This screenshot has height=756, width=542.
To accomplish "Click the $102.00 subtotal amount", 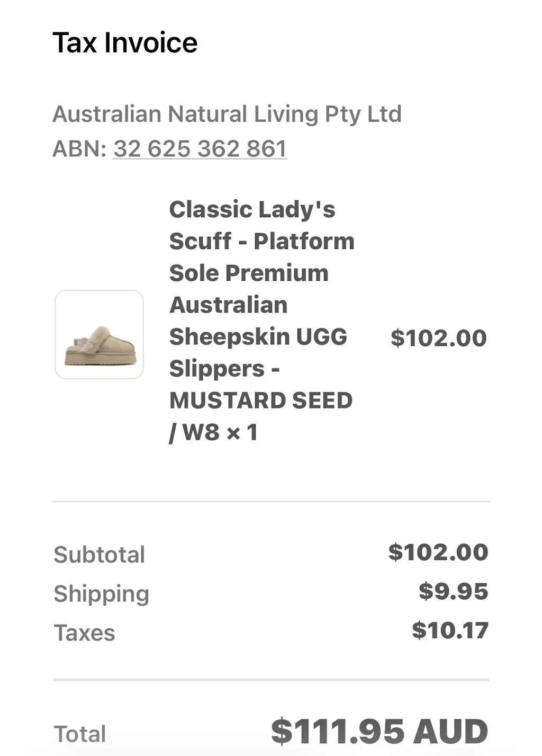I will click(x=438, y=552).
